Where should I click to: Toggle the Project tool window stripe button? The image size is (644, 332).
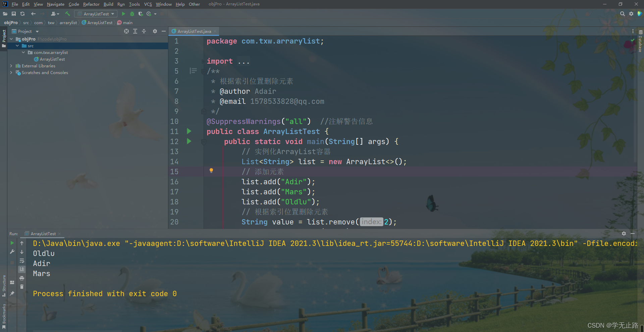pyautogui.click(x=4, y=39)
